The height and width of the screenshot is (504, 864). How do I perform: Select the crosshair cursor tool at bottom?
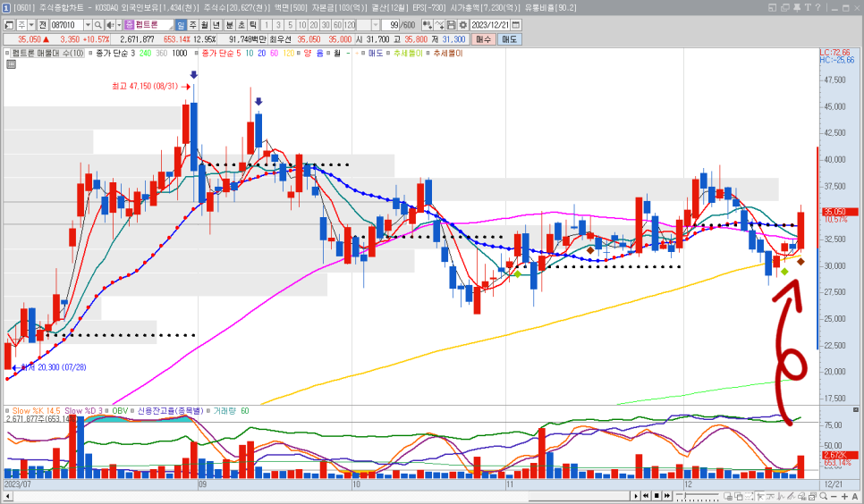click(x=760, y=496)
